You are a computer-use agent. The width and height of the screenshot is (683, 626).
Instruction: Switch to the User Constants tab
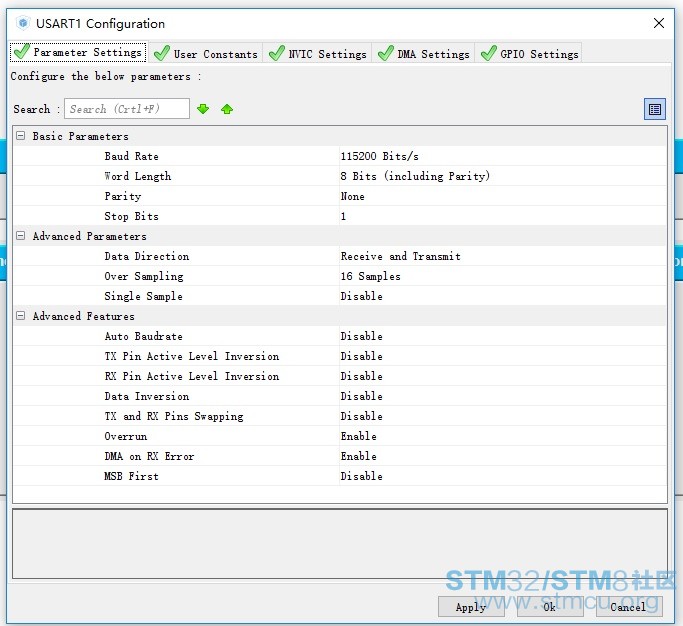point(206,54)
